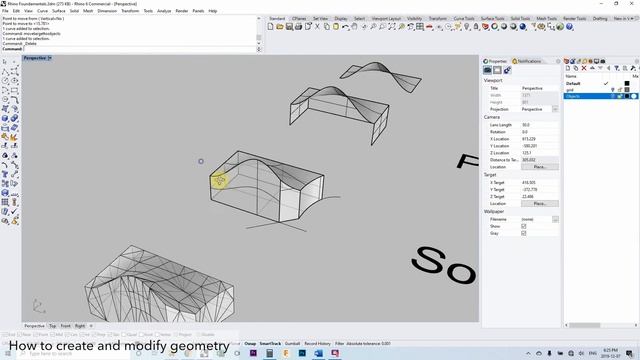
Task: Select the Pan hand tool
Action: pos(354,27)
